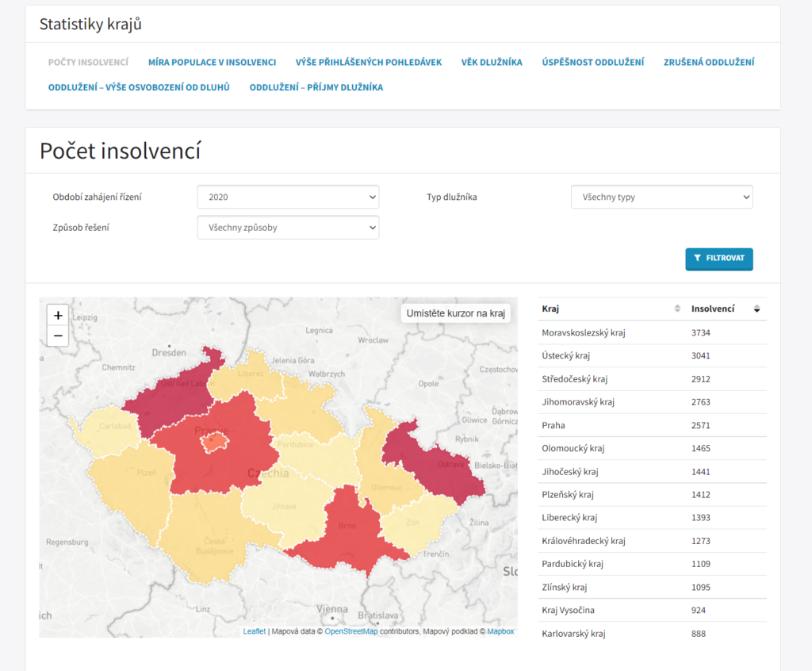The height and width of the screenshot is (671, 812).
Task: Follow the Mapbox attribution link
Action: [x=500, y=631]
